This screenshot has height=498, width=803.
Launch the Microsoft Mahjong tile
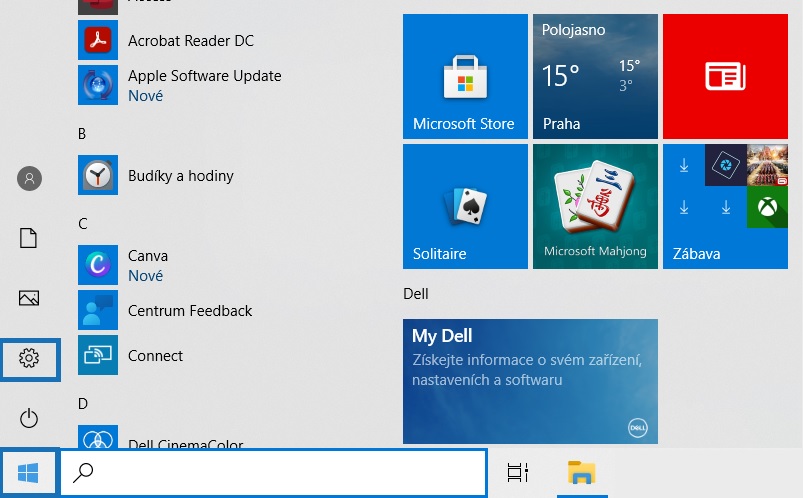point(595,206)
